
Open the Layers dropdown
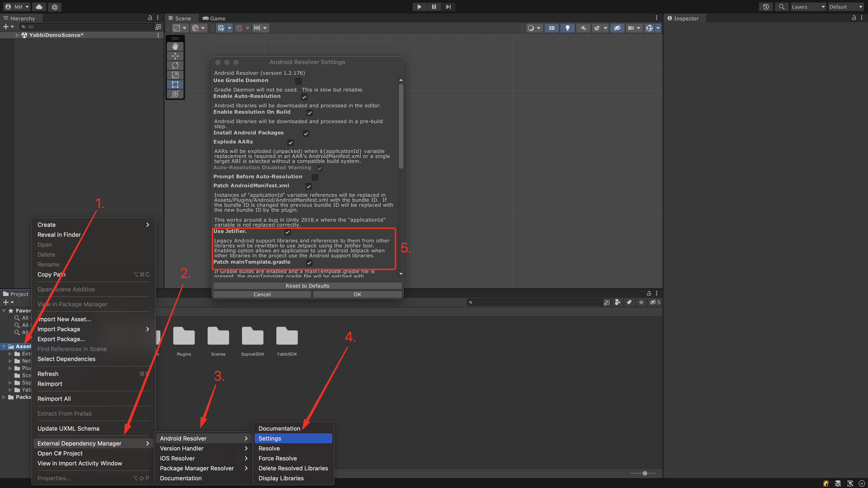808,7
